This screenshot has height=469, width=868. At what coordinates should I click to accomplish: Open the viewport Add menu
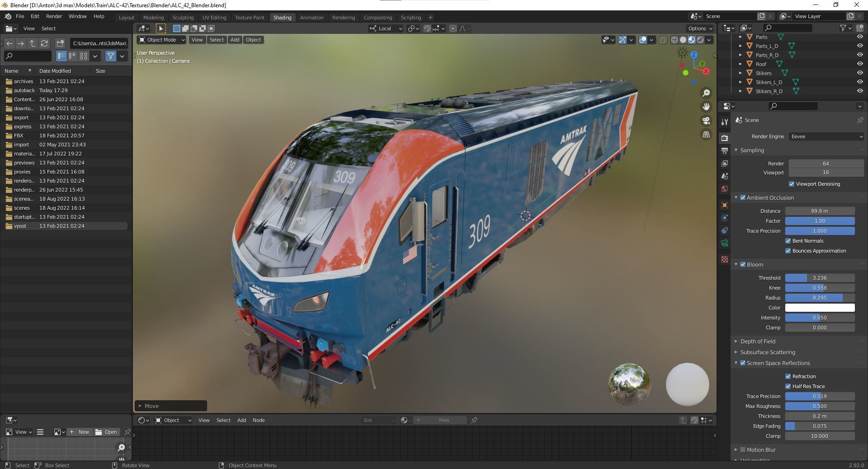[x=235, y=40]
